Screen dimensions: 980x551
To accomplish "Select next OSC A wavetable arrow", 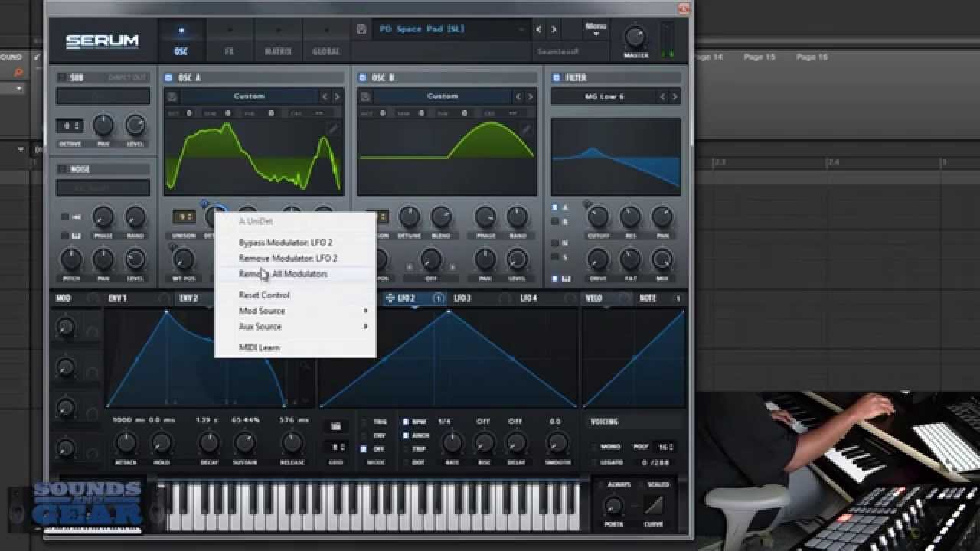I will (x=336, y=96).
